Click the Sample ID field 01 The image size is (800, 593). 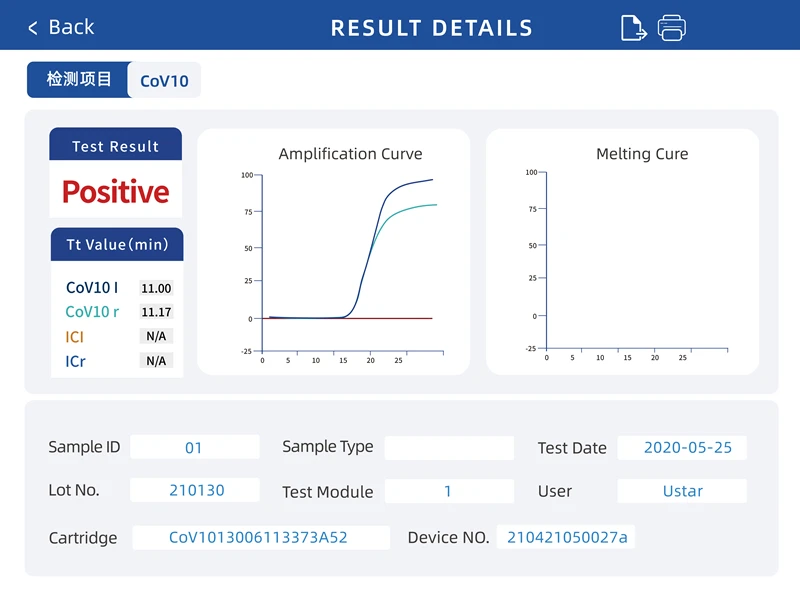(194, 447)
